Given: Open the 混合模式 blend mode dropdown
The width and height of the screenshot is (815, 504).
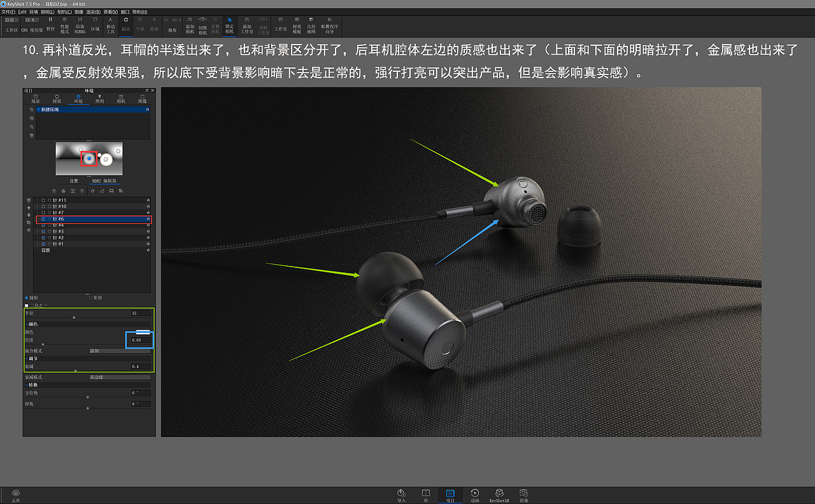Looking at the screenshot, I should click(x=120, y=351).
